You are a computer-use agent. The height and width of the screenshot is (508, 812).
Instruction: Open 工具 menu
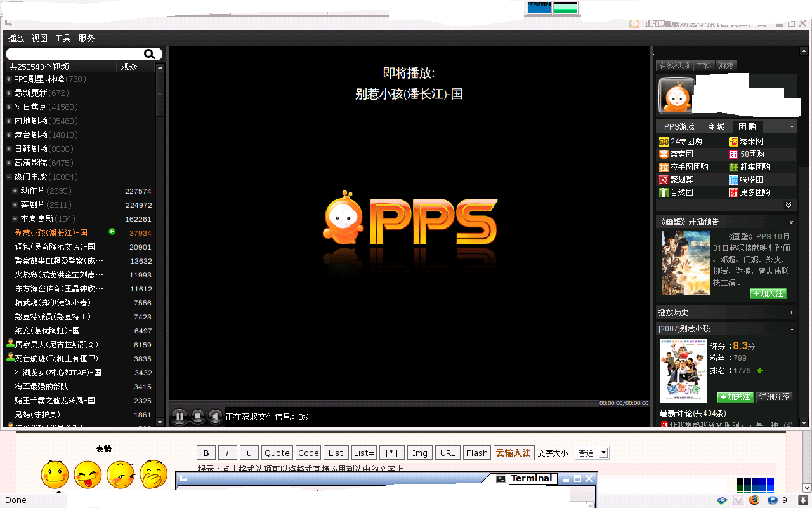(63, 38)
